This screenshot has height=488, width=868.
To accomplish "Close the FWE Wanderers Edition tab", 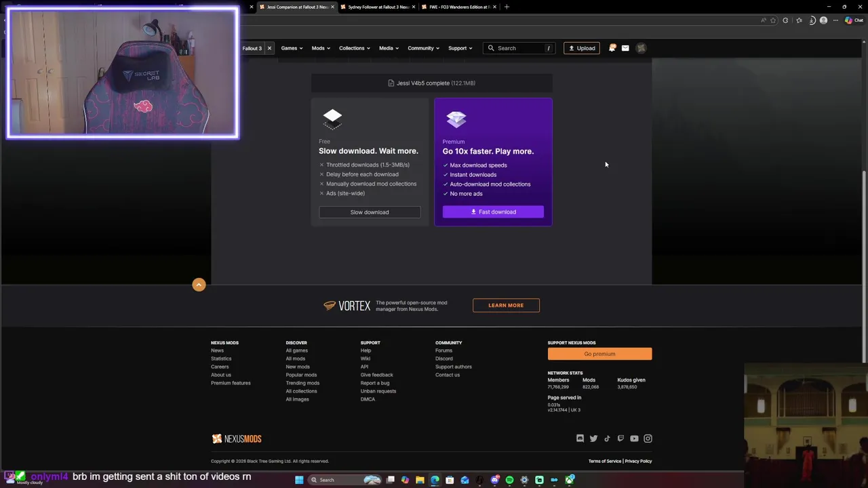I will coord(494,7).
